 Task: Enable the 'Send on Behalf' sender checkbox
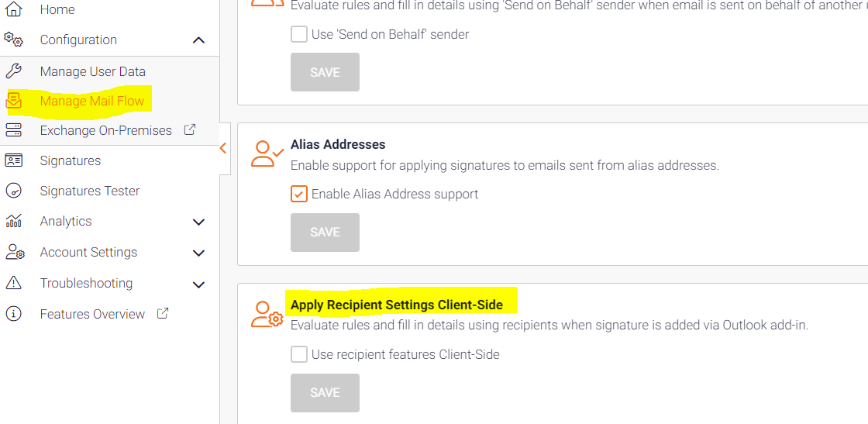point(299,34)
